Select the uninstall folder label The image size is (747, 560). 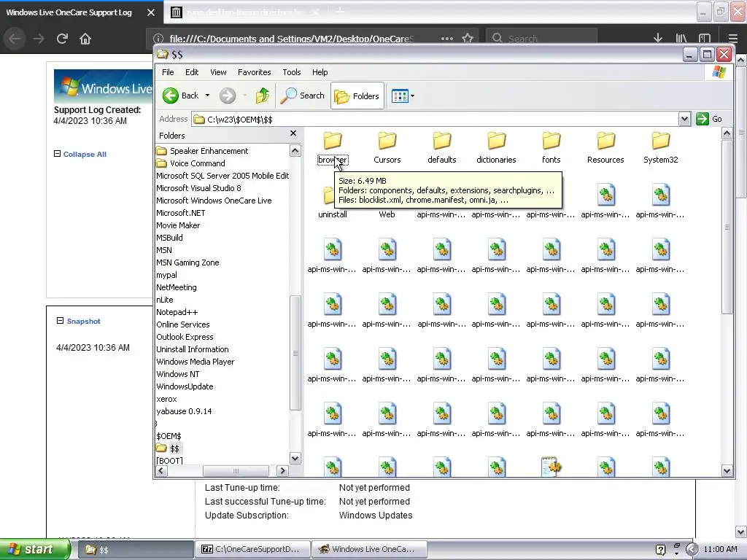click(x=333, y=214)
